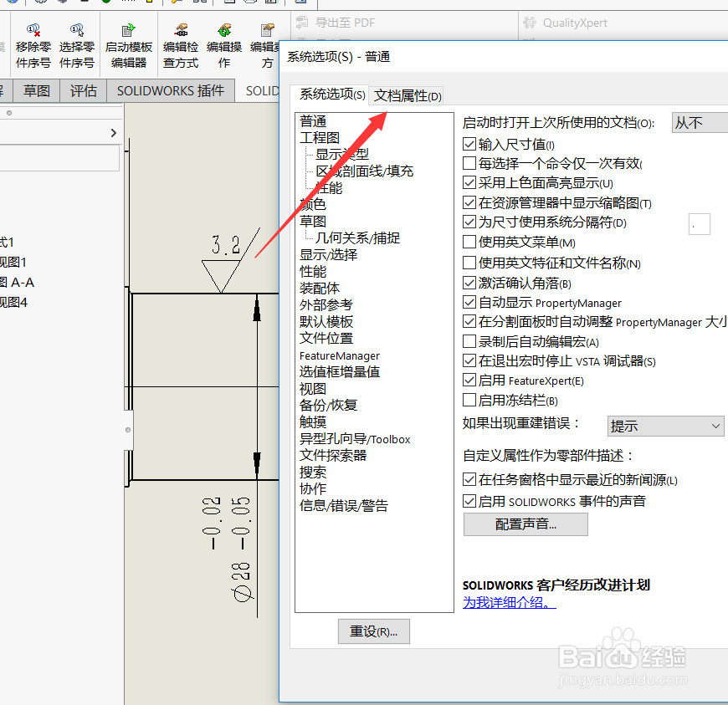Open the 评估 ribbon tab
This screenshot has height=705, width=728.
84,90
